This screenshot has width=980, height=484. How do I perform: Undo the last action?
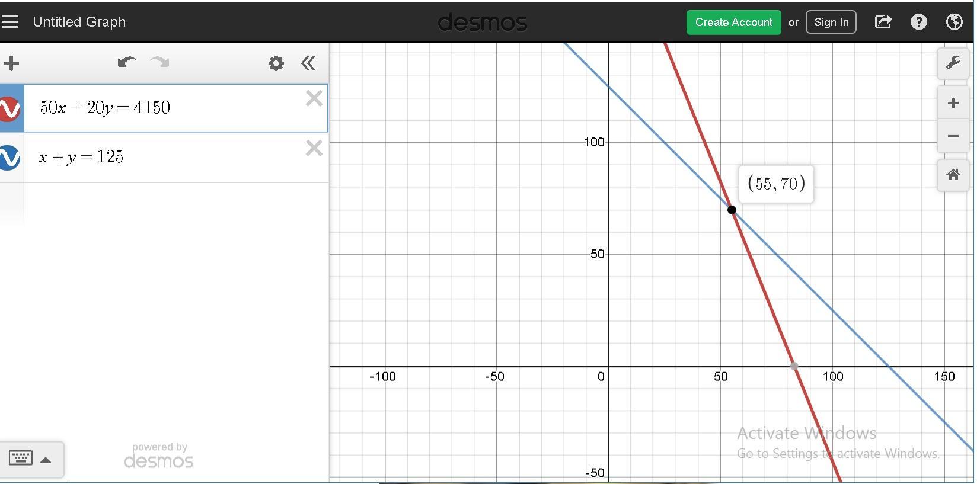click(127, 62)
